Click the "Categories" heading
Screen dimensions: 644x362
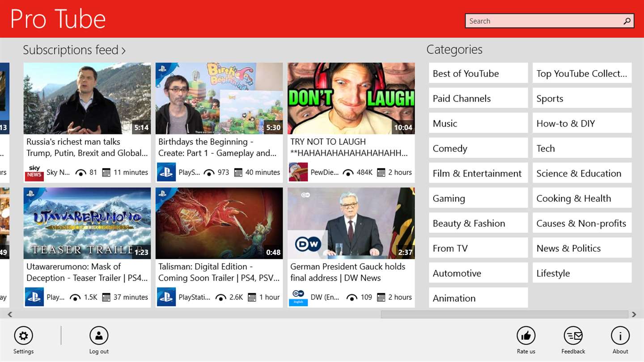pyautogui.click(x=454, y=50)
